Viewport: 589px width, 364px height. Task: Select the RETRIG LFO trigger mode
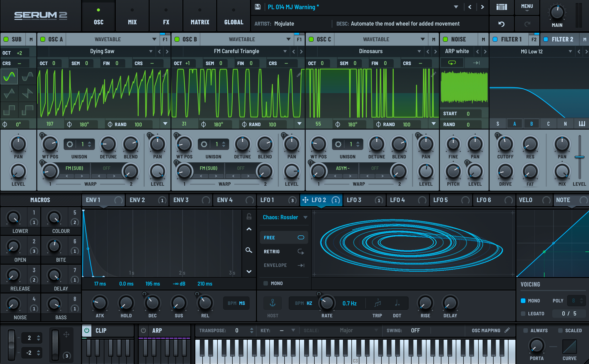pyautogui.click(x=284, y=252)
